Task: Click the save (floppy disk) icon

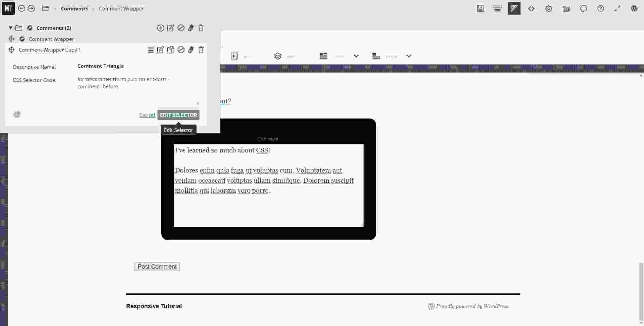Action: pyautogui.click(x=480, y=9)
